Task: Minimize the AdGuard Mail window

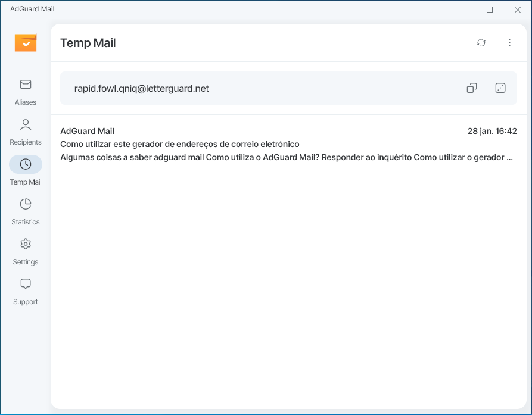Action: click(x=462, y=10)
